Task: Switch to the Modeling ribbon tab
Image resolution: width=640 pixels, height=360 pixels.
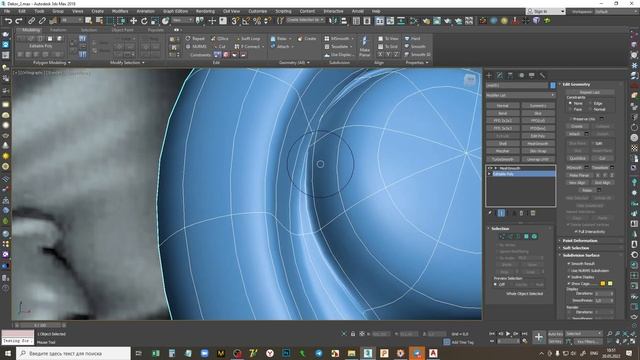Action: 31,30
